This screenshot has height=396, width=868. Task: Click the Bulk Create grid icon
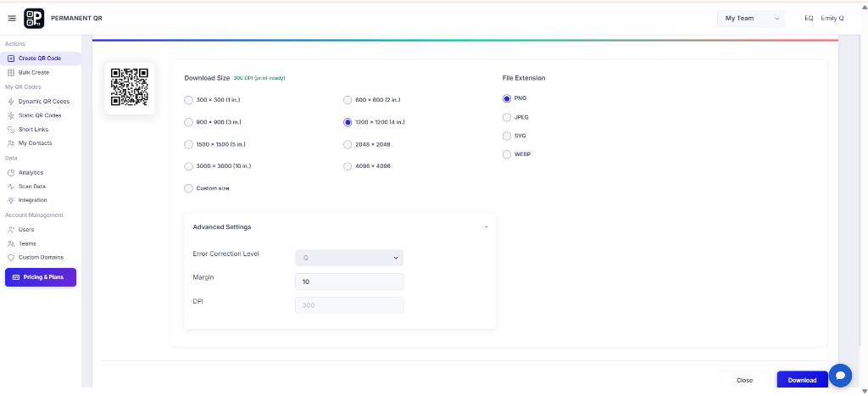coord(11,73)
